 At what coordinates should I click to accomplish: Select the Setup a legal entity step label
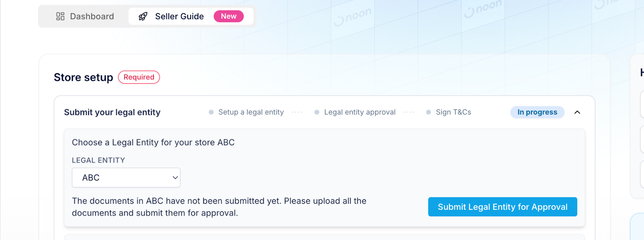click(251, 112)
